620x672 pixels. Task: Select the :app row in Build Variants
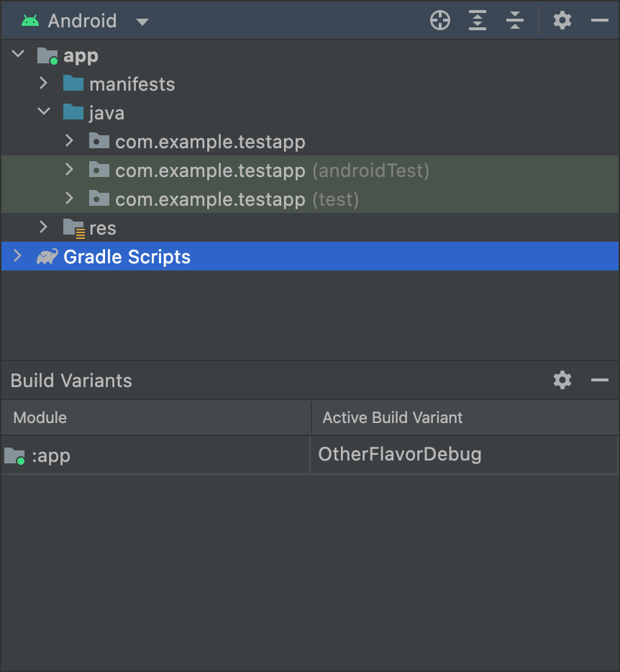pyautogui.click(x=144, y=454)
